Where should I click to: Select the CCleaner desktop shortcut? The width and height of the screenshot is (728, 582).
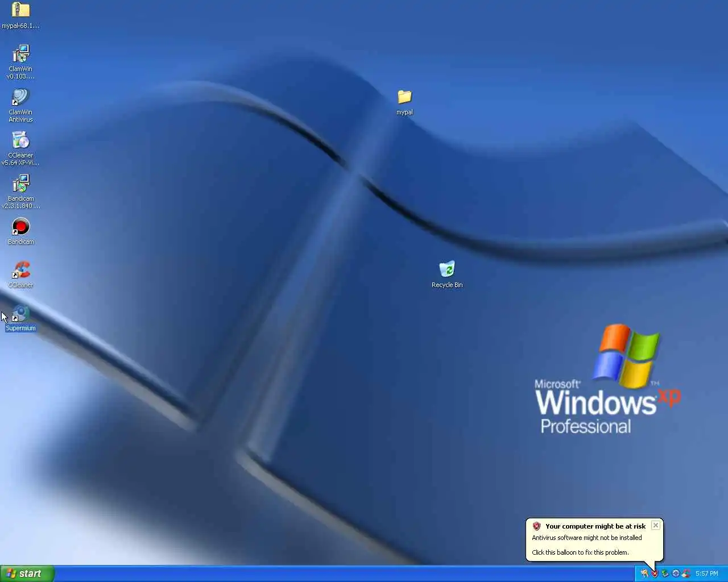(x=20, y=269)
